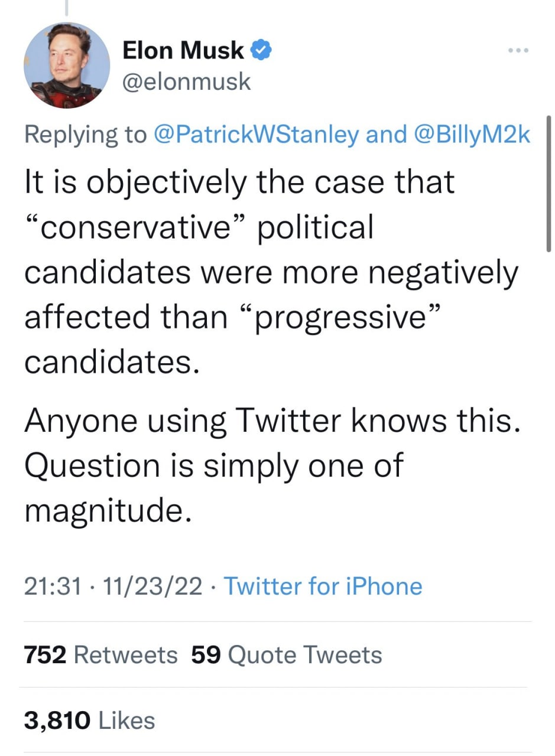The width and height of the screenshot is (555, 756).
Task: Open the @PatrickWStanley profile mention
Action: tap(255, 135)
